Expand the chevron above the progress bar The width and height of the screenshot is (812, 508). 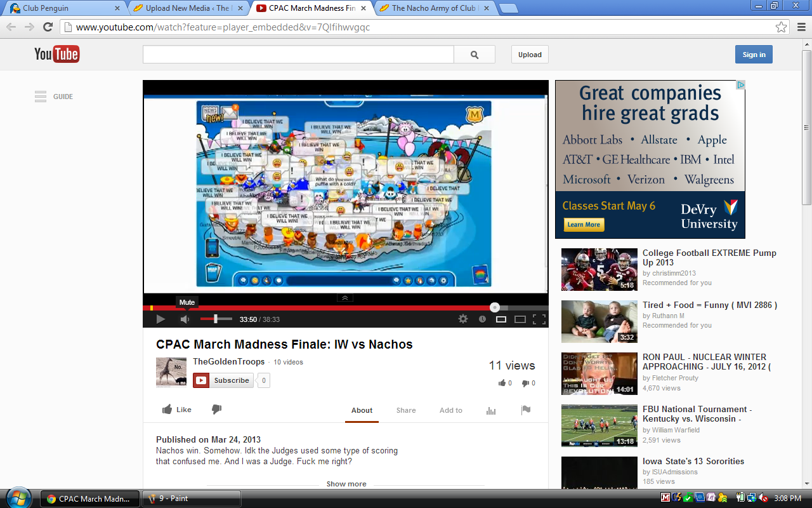pyautogui.click(x=344, y=298)
